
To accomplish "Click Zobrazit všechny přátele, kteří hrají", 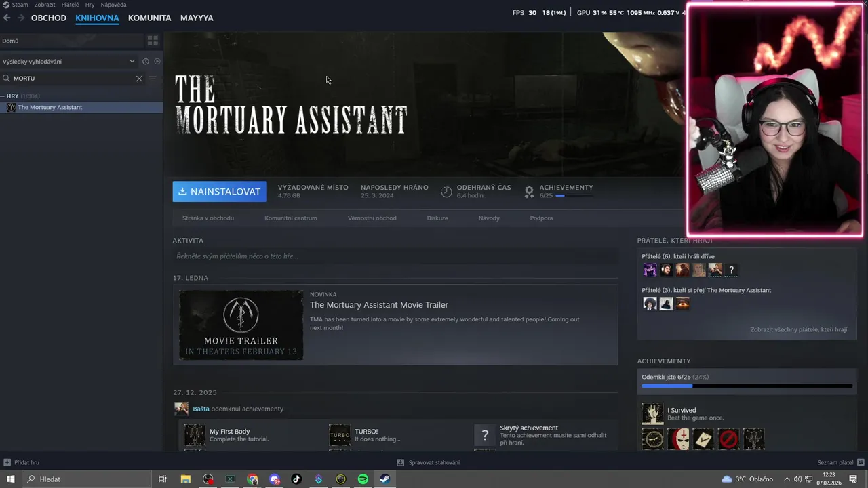I will point(798,329).
